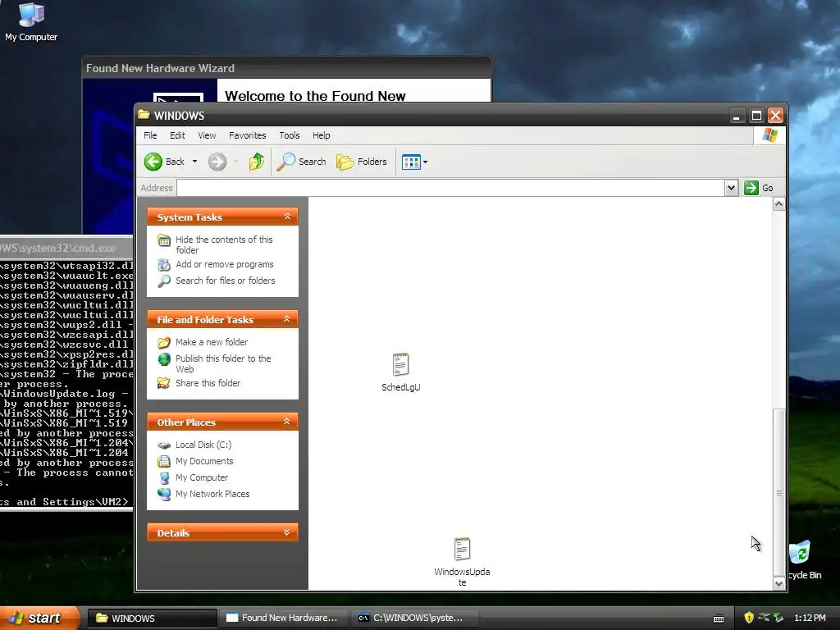Click the cmd.exe window title bar
Image resolution: width=840 pixels, height=630 pixels.
click(x=66, y=248)
